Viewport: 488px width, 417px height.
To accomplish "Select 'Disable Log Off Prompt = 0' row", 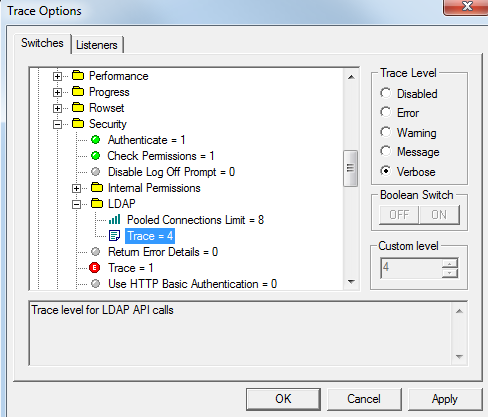I will (x=171, y=172).
